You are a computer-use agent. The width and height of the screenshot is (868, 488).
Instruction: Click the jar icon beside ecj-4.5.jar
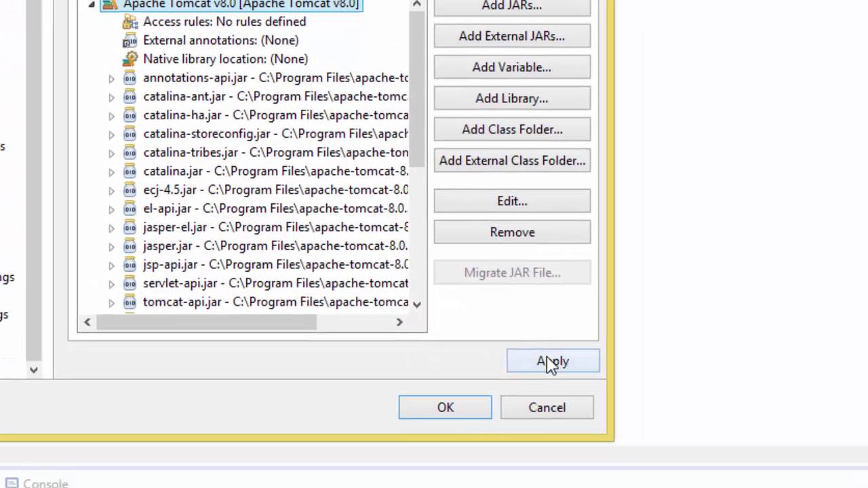(130, 190)
